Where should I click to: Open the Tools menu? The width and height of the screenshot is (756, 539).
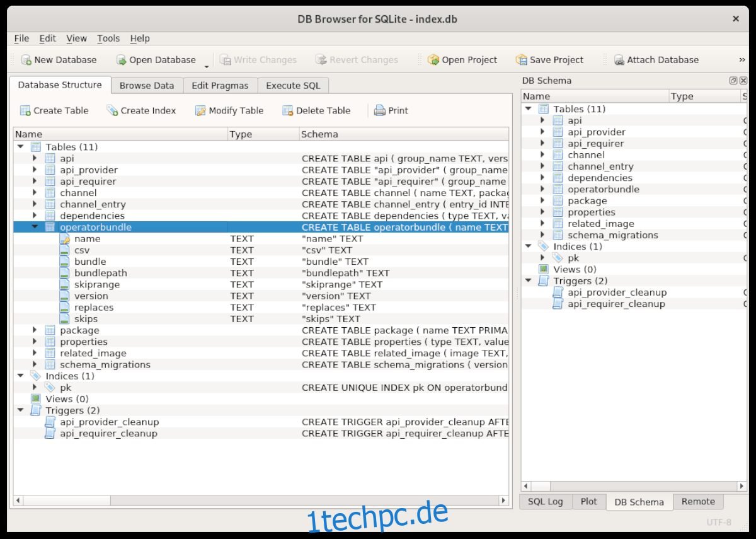(108, 38)
